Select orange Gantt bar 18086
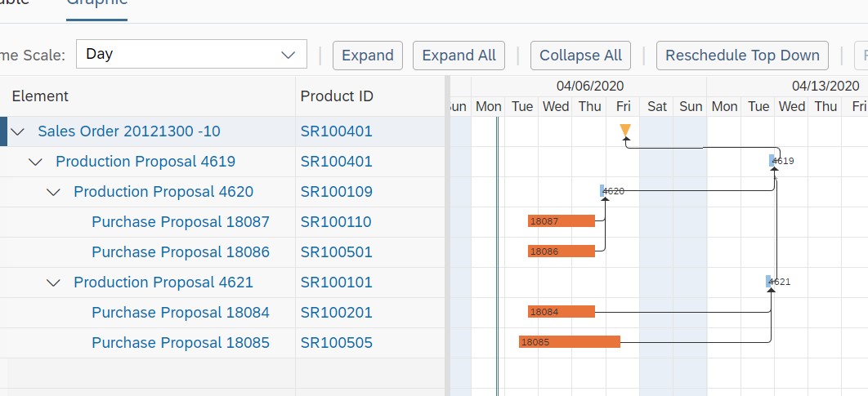This screenshot has width=868, height=396. pyautogui.click(x=562, y=251)
